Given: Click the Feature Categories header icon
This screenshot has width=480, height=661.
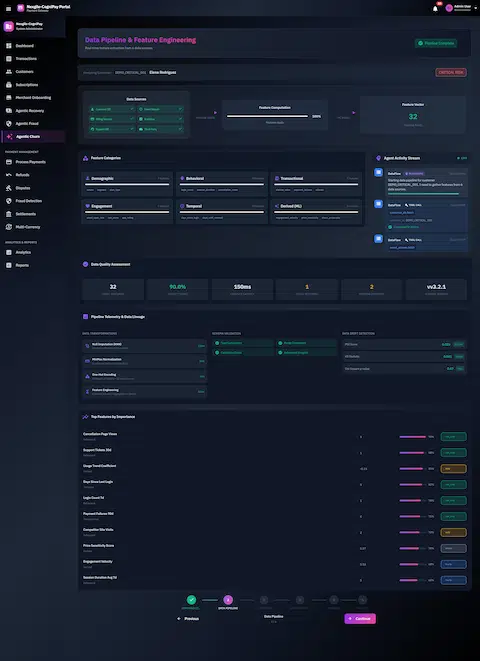Looking at the screenshot, I should (86, 158).
